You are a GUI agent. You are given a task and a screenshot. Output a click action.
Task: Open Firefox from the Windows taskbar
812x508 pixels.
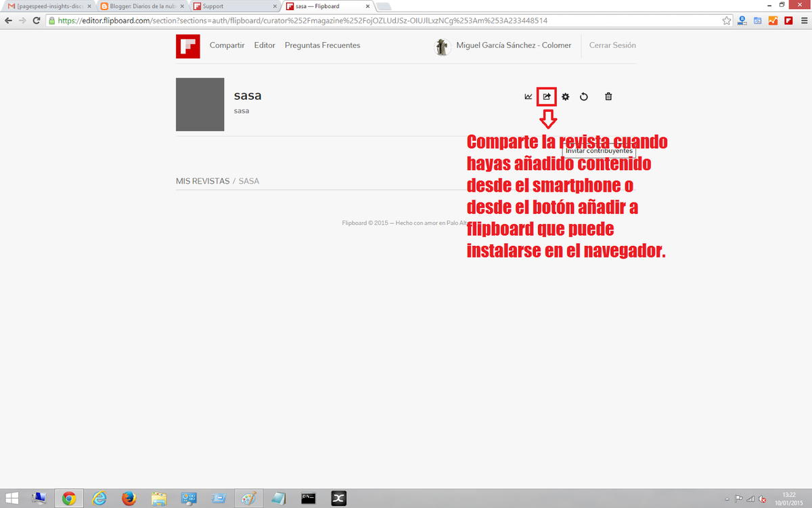click(x=129, y=499)
